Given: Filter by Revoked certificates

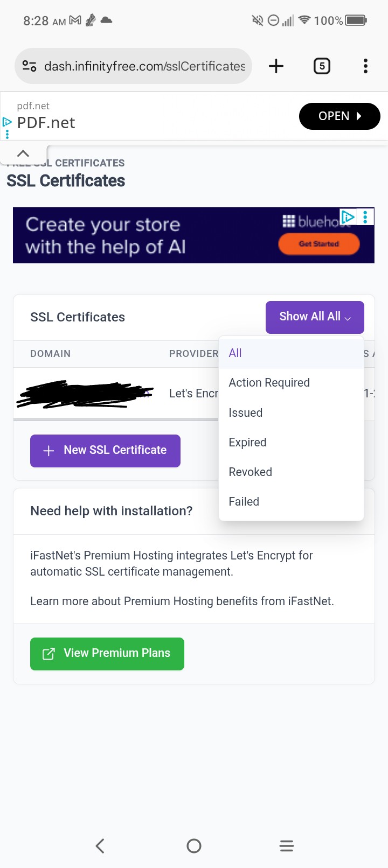Looking at the screenshot, I should tap(250, 472).
